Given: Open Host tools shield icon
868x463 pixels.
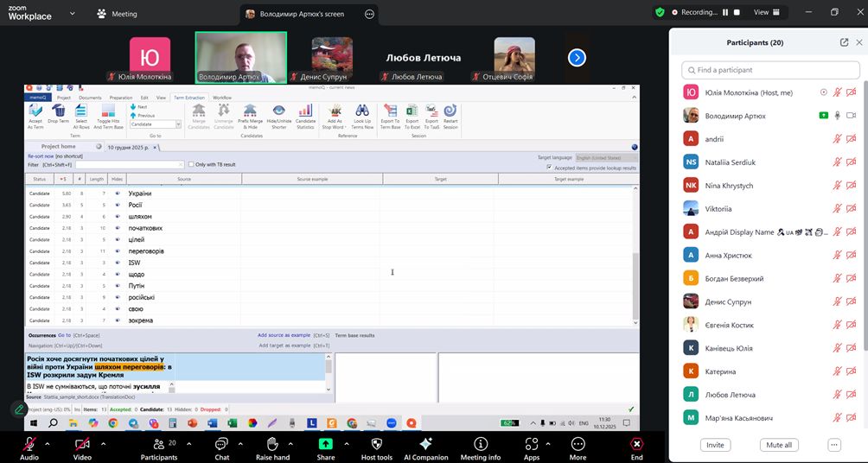Looking at the screenshot, I should (376, 444).
